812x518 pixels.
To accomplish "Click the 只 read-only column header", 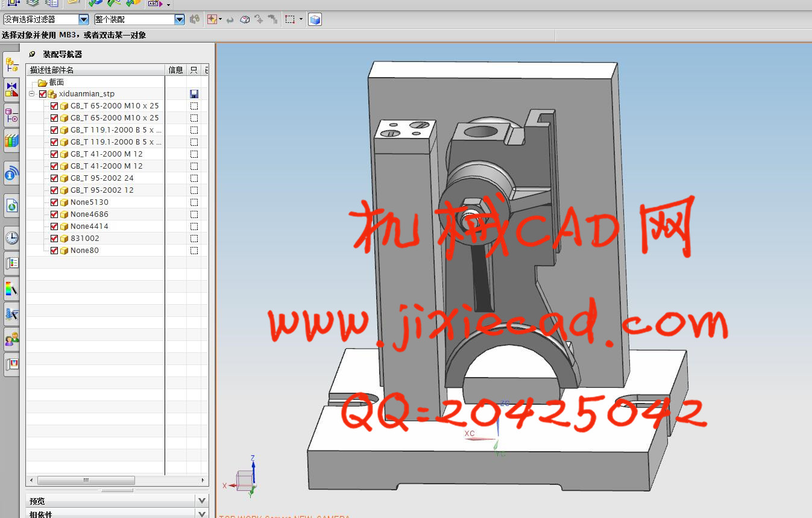I will [194, 70].
